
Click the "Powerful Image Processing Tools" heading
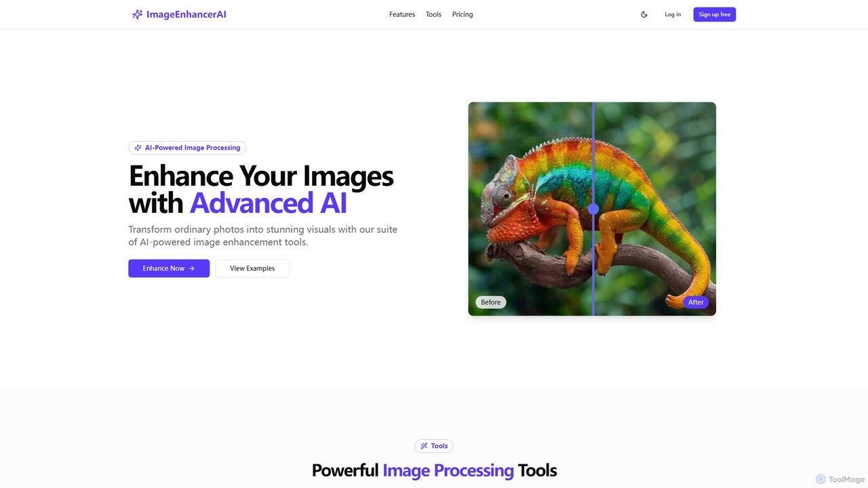(x=434, y=470)
